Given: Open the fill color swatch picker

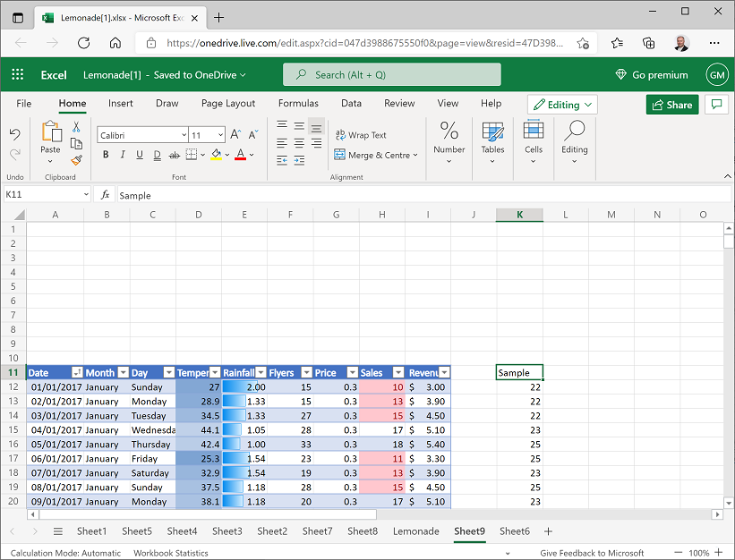Looking at the screenshot, I should [216, 155].
